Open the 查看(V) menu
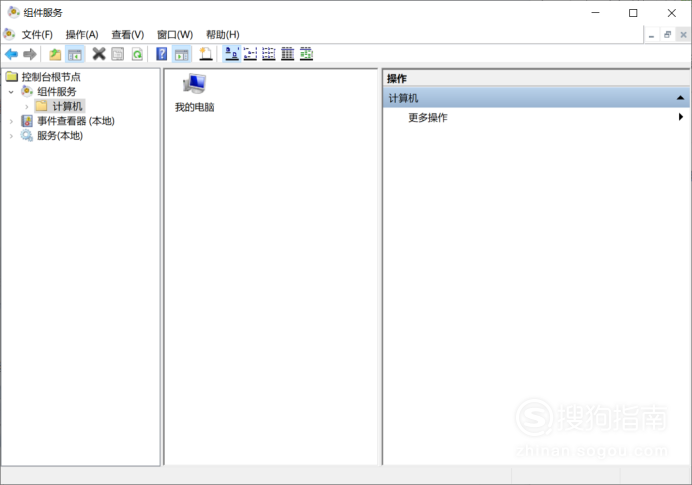Viewport: 692px width, 485px height. click(128, 34)
